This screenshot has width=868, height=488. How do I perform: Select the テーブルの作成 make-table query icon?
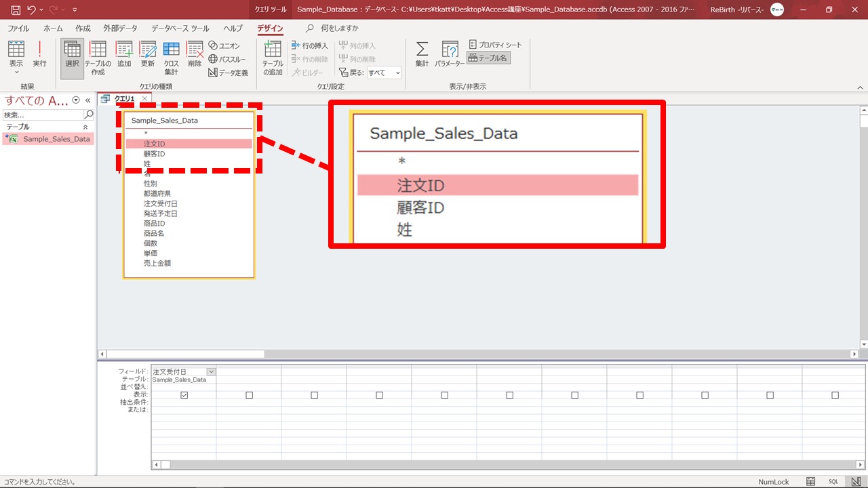[98, 57]
